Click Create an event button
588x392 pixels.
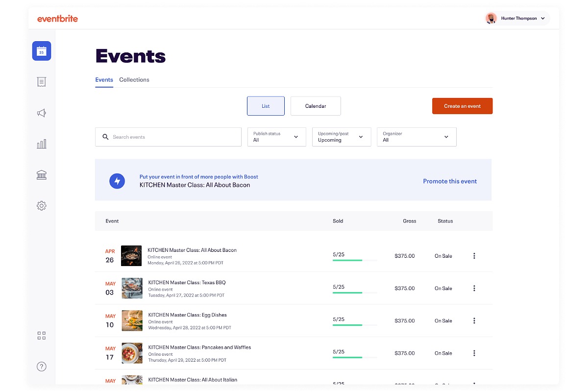point(462,106)
